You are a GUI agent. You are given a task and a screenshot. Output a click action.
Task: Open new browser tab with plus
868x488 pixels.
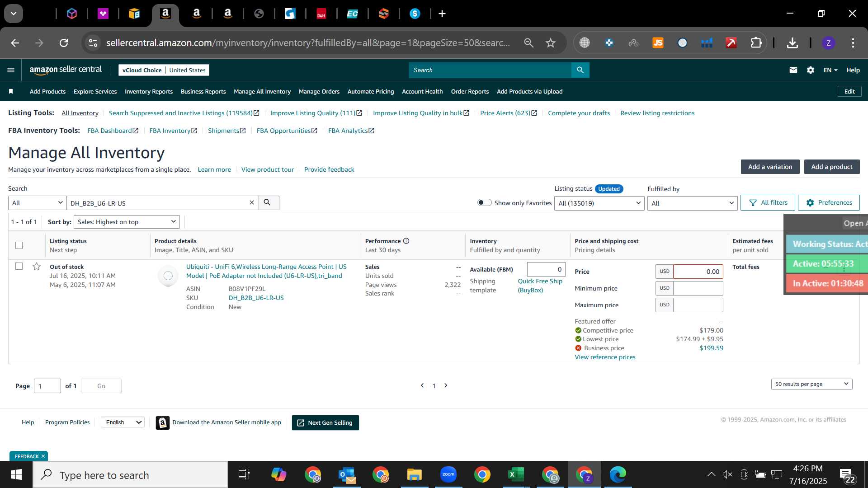pyautogui.click(x=442, y=14)
